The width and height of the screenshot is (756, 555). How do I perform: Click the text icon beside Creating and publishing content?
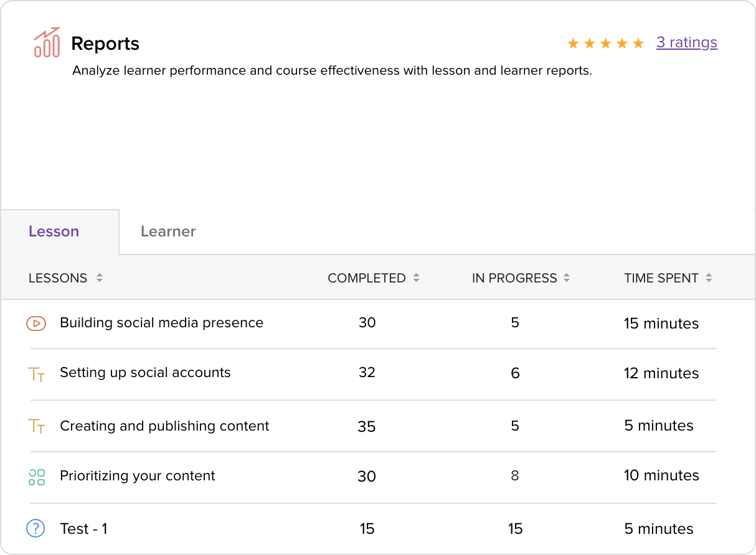(37, 426)
